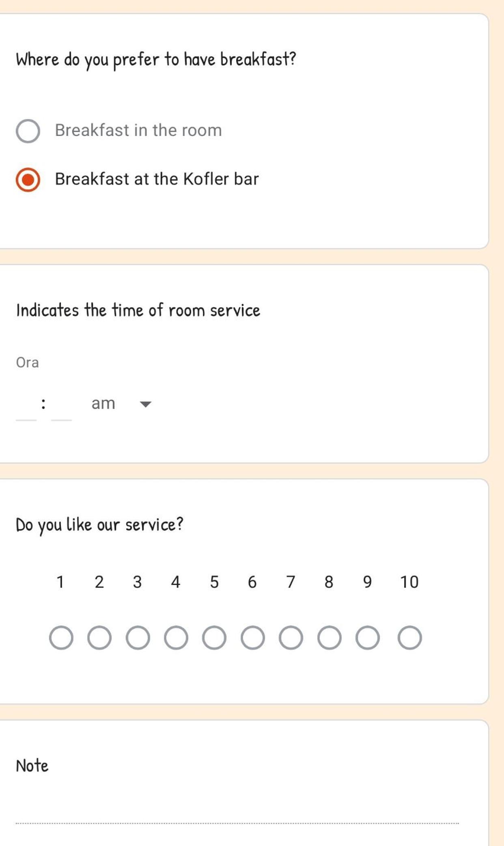Rate the service 5

pos(214,638)
